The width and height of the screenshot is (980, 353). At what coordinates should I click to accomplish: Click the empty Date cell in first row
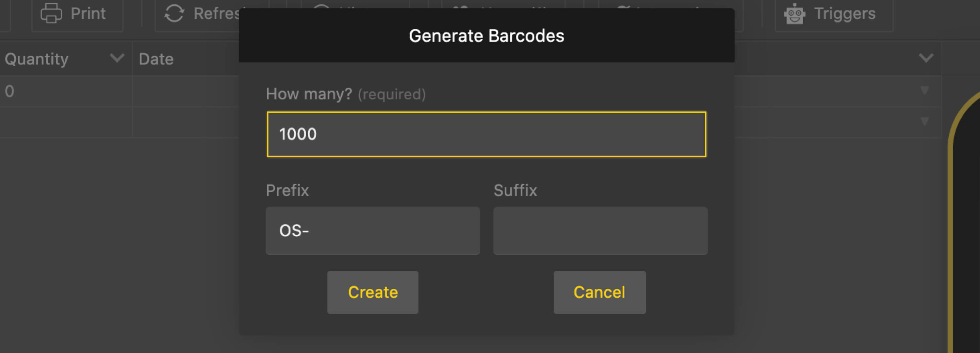tap(185, 92)
